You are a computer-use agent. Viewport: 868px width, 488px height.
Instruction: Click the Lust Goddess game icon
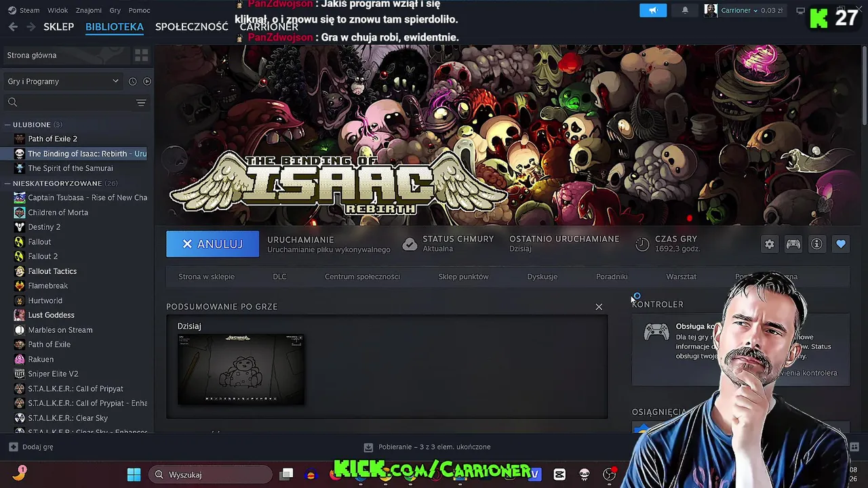coord(20,315)
